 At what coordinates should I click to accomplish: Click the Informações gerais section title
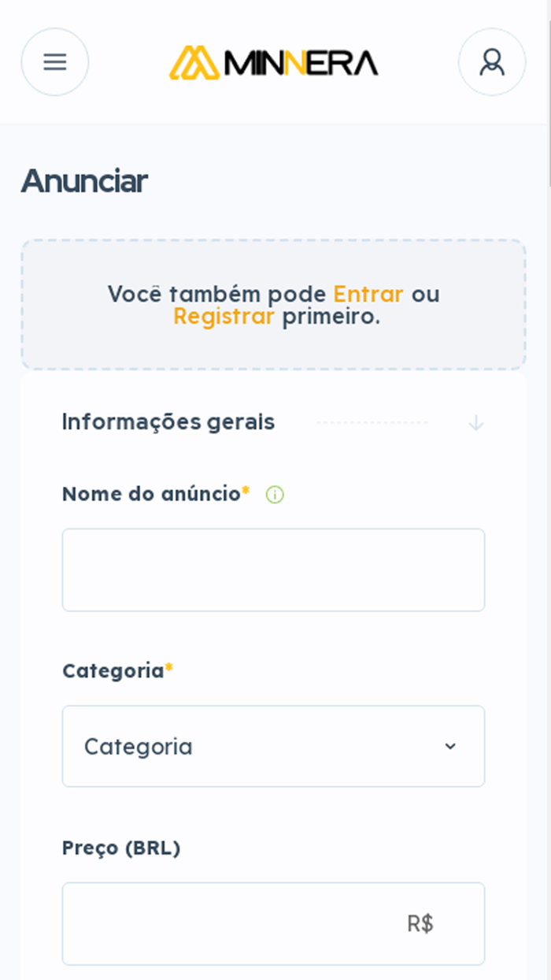(168, 422)
